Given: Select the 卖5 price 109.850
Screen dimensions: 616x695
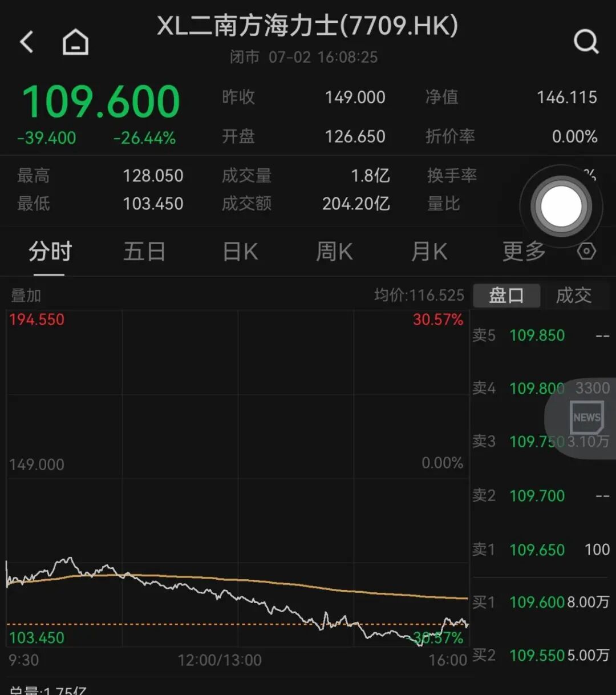Looking at the screenshot, I should pos(537,335).
